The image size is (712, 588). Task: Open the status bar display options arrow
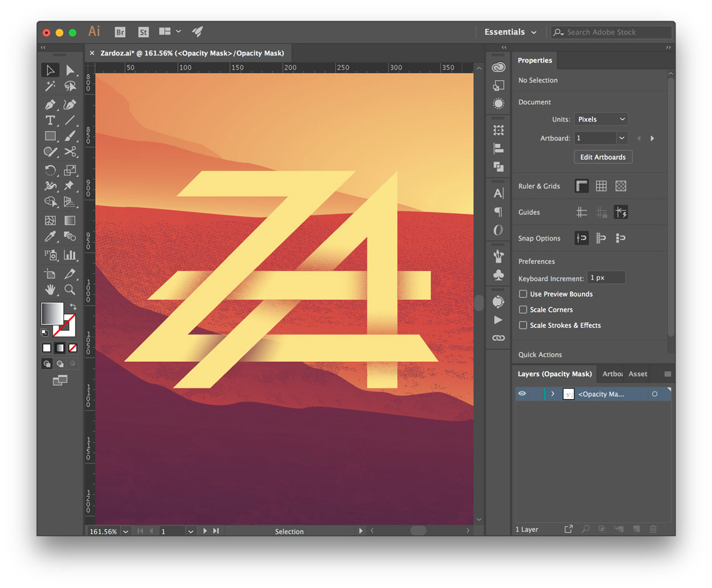tap(361, 531)
